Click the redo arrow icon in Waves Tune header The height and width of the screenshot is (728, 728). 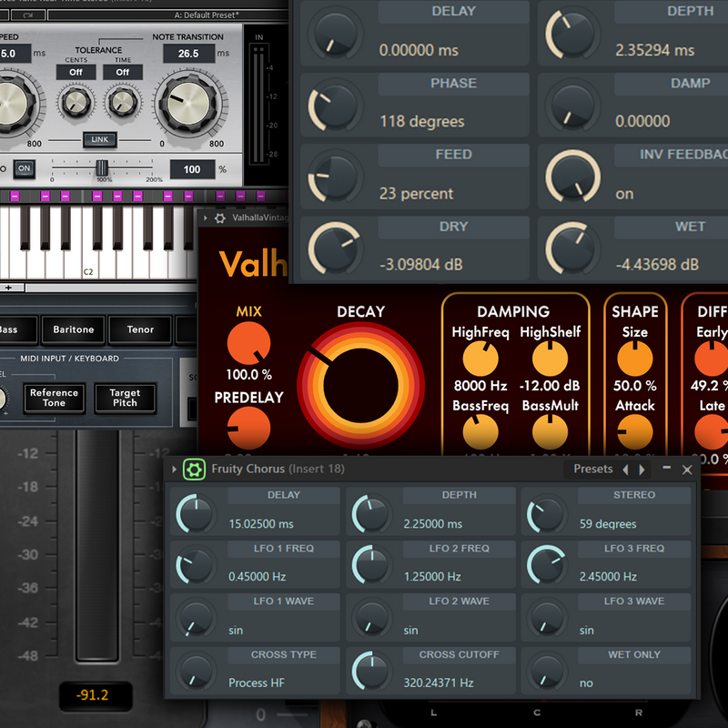pos(27,14)
